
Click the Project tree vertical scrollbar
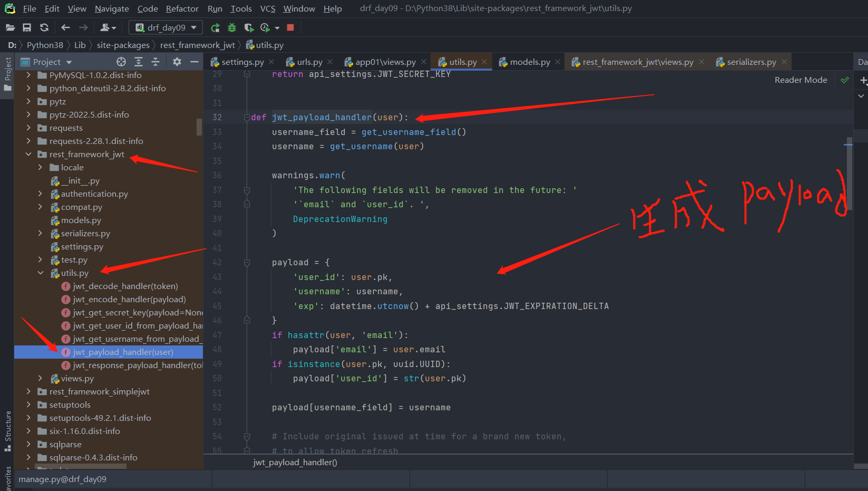[x=199, y=127]
